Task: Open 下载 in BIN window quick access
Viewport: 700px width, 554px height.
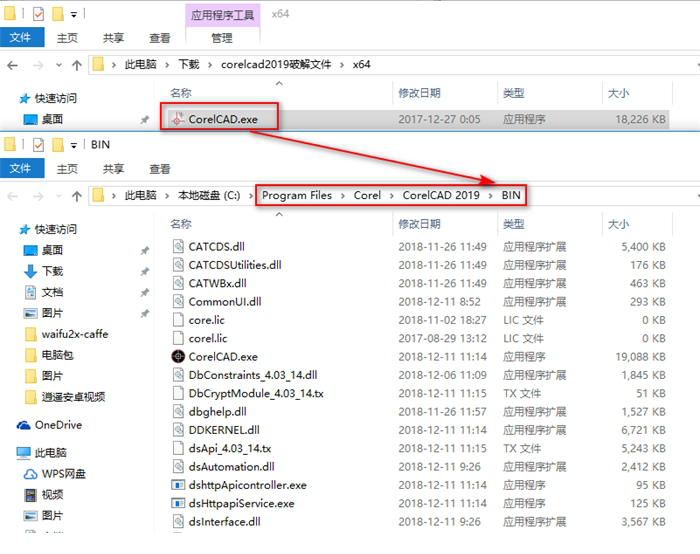Action: click(44, 271)
